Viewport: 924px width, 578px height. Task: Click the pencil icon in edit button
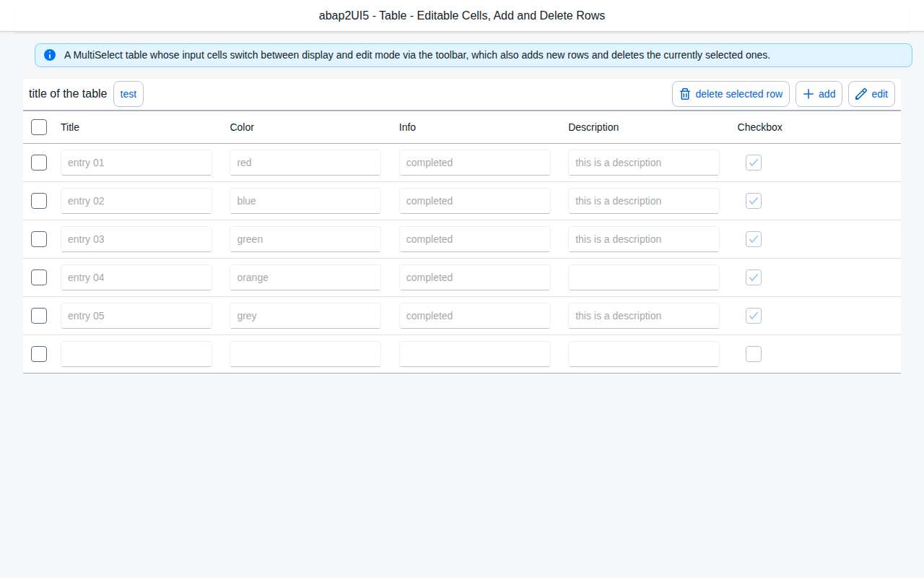pyautogui.click(x=861, y=94)
